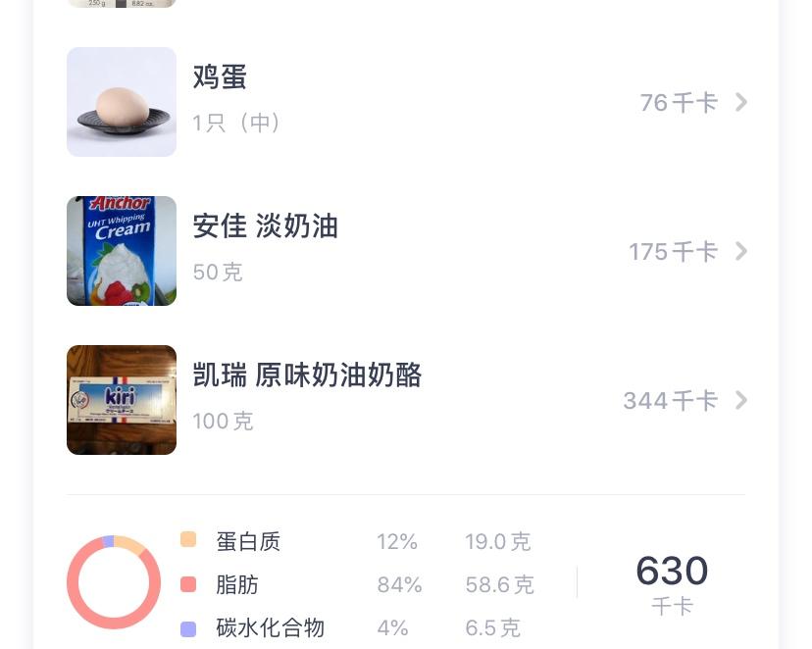Expand the 安佳 淡奶油 entry chevron
812x649 pixels.
(741, 251)
